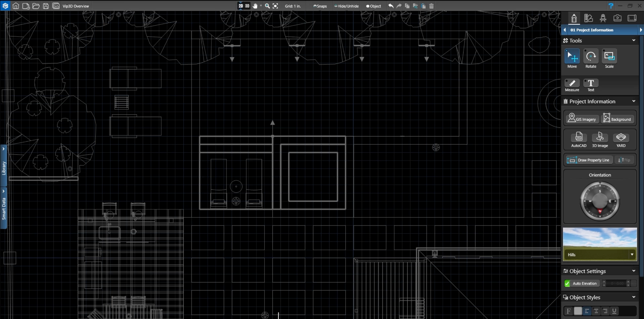The image size is (644, 319).
Task: Uncheck the Auto Elevation checkbox
Action: [x=567, y=283]
